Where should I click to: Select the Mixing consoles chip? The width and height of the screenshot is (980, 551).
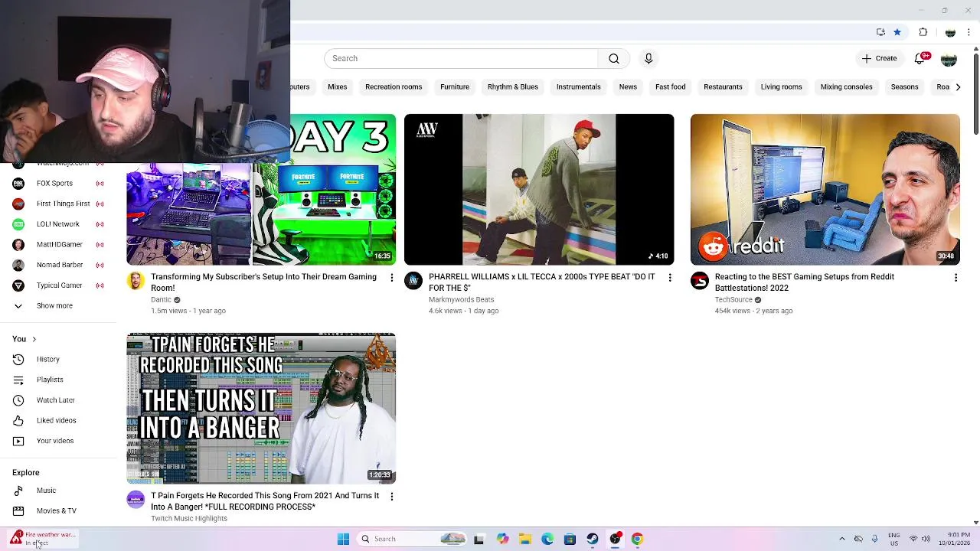coord(846,86)
